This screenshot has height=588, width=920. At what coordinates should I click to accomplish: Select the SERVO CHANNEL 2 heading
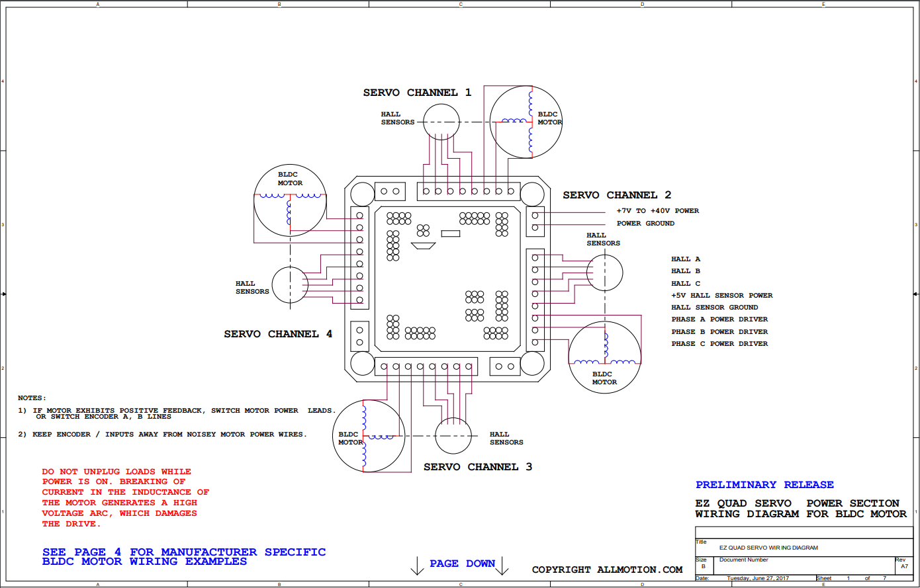pos(617,195)
